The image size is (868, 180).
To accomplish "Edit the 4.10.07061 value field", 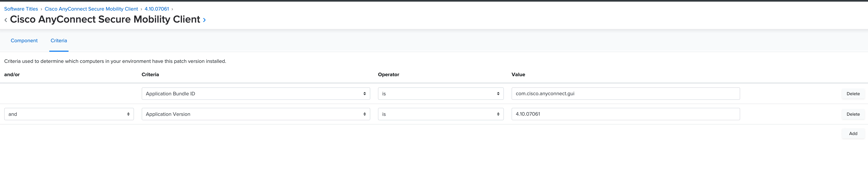I will 626,114.
